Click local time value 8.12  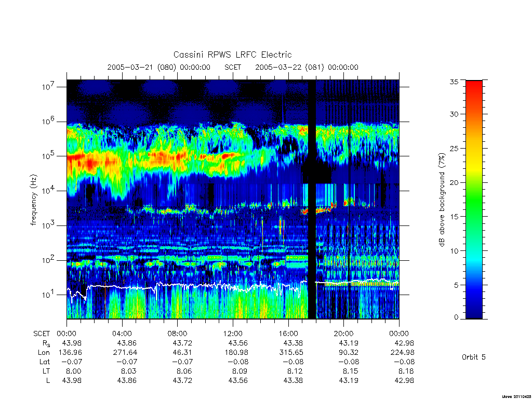click(x=295, y=371)
